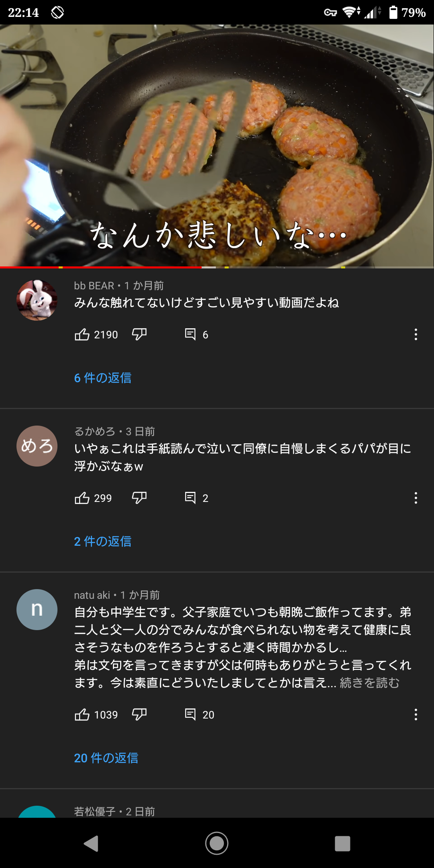This screenshot has height=868, width=434.
Task: Tap 続きを読む to read more
Action: [370, 683]
